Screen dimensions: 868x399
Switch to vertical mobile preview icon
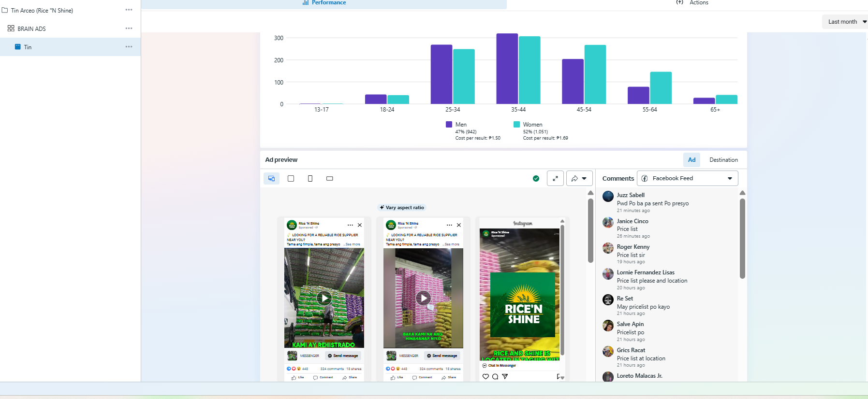(310, 179)
